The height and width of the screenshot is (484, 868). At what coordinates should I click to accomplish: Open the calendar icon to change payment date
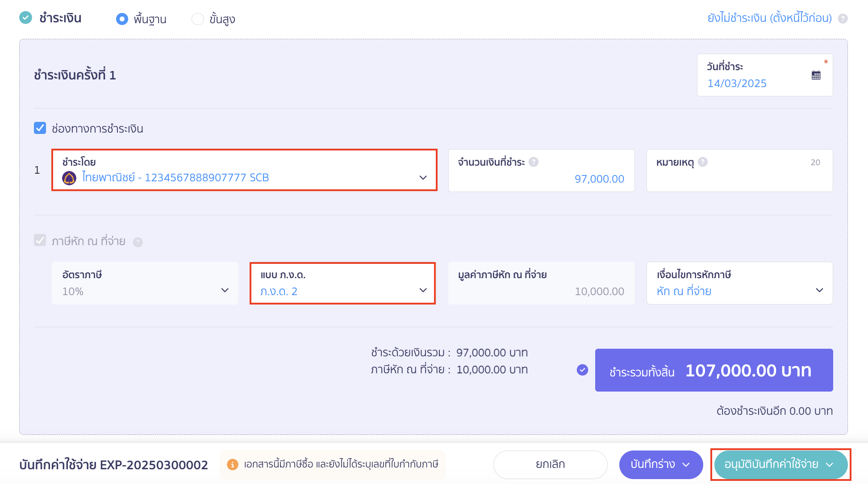(816, 75)
